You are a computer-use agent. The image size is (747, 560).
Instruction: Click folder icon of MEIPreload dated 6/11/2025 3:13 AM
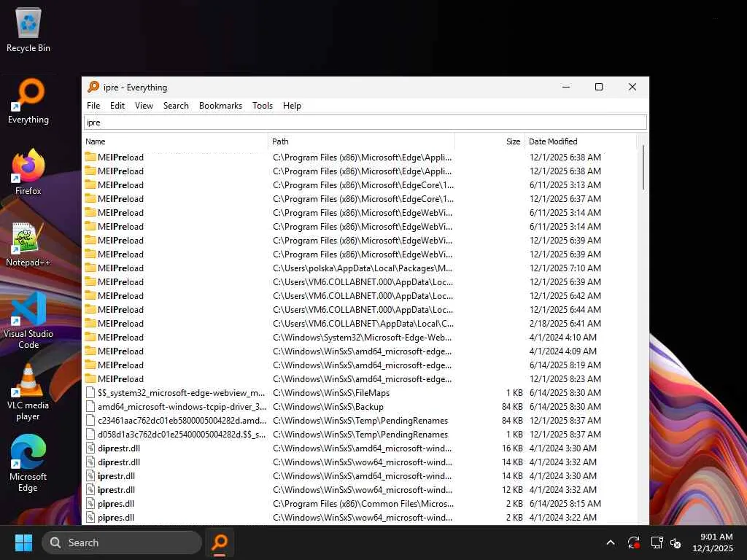point(90,184)
